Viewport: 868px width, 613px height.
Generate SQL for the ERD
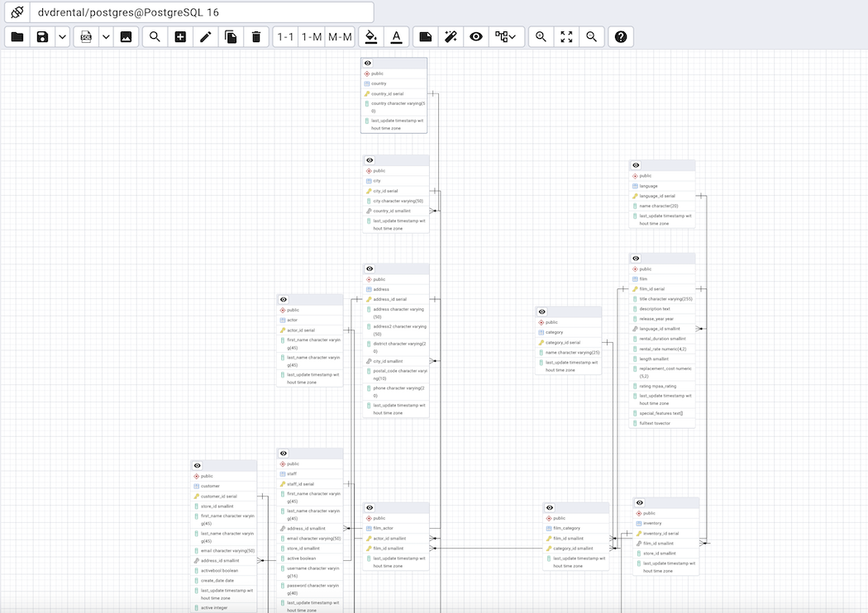[x=87, y=36]
